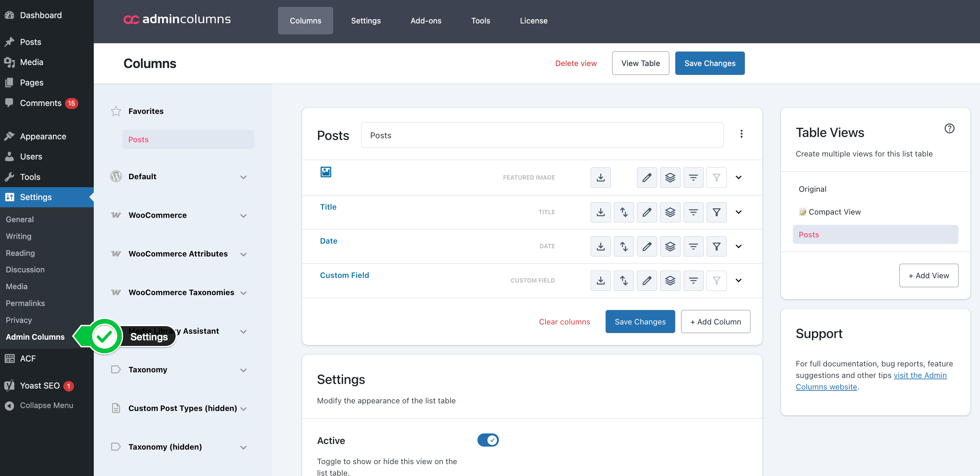Toggle smart filter icon on Featured Image row
980x476 pixels.
coord(693,178)
